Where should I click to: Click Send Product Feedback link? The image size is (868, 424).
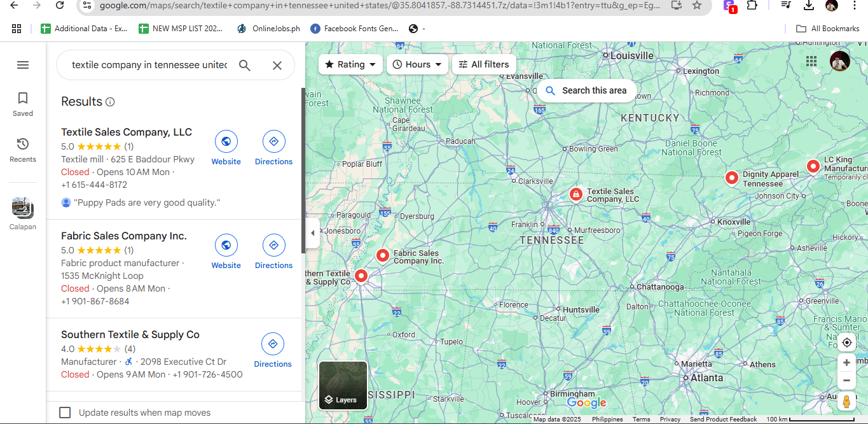(724, 420)
